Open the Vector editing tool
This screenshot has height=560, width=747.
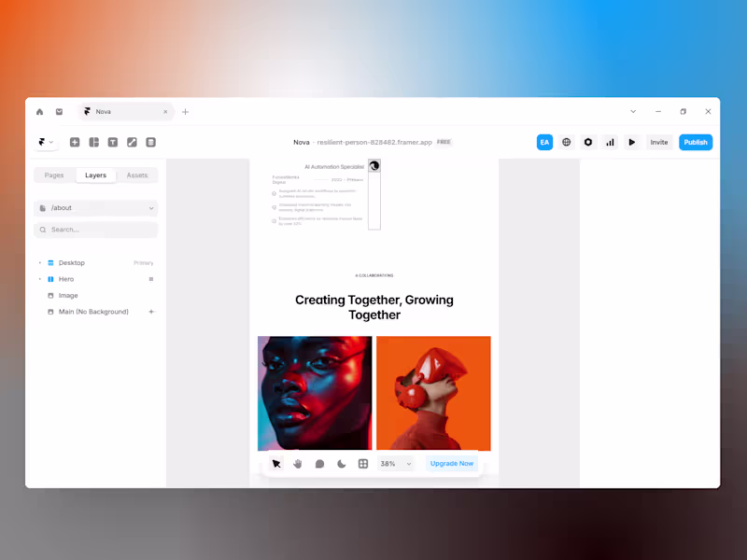point(131,142)
